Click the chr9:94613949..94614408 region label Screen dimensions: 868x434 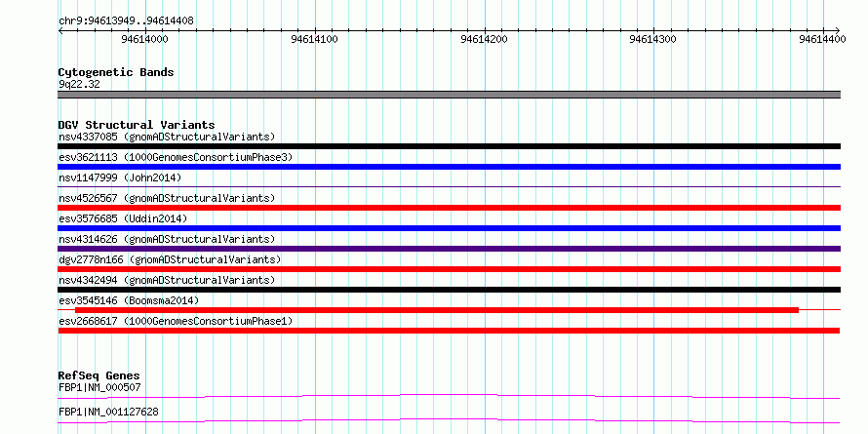tap(126, 21)
